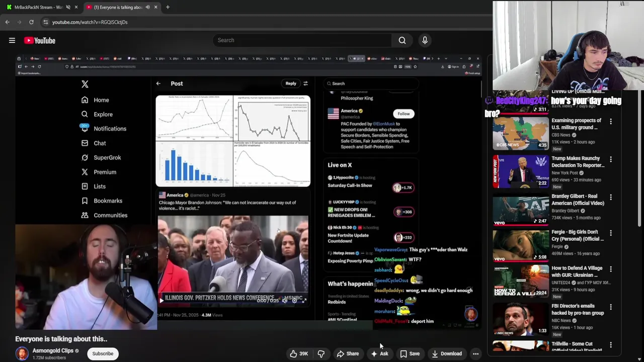Open FBI Director's emails video thumbnail
Screen dimensions: 644x362
click(521, 319)
